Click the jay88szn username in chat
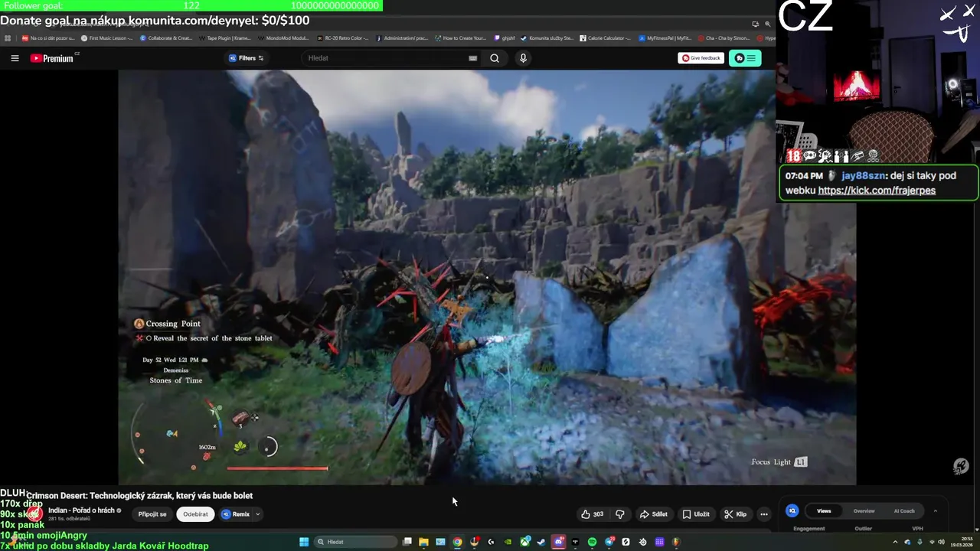This screenshot has width=980, height=551. coord(864,175)
